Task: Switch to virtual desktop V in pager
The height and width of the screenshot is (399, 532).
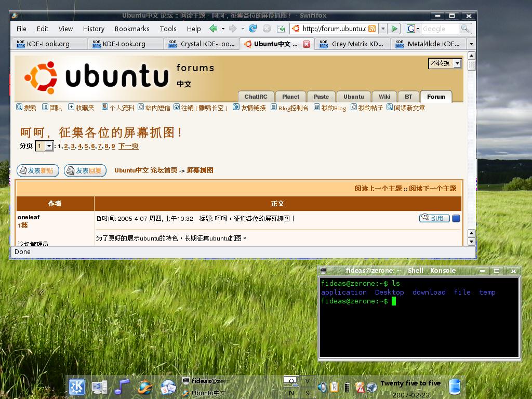Action: click(x=308, y=381)
